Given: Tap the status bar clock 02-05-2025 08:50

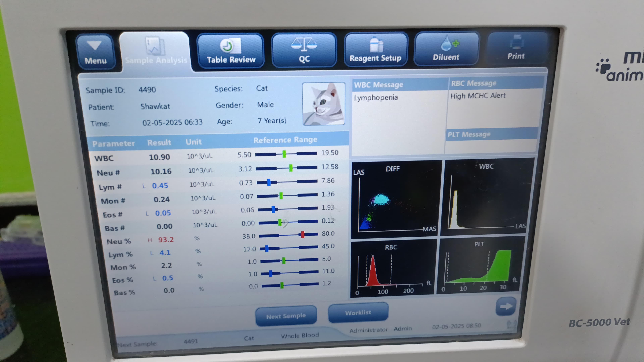Looking at the screenshot, I should 457,326.
